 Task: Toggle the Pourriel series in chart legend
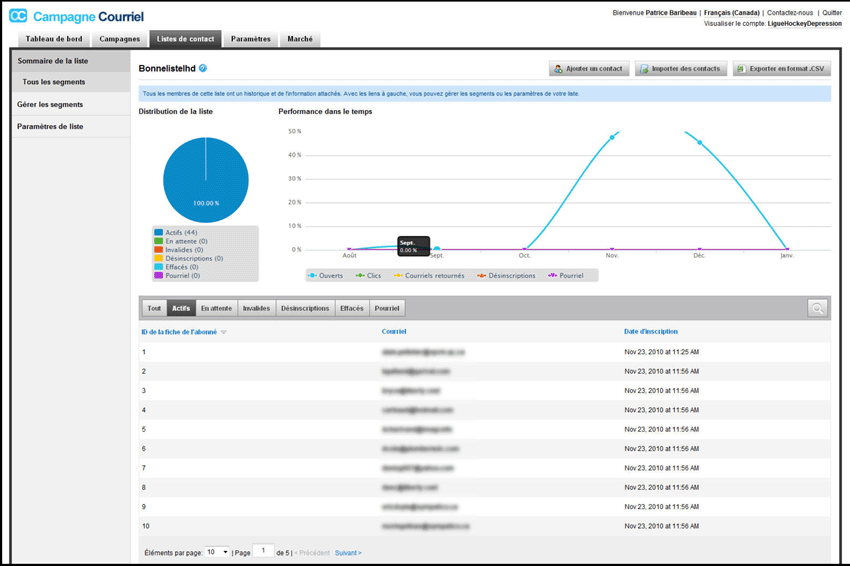point(565,275)
